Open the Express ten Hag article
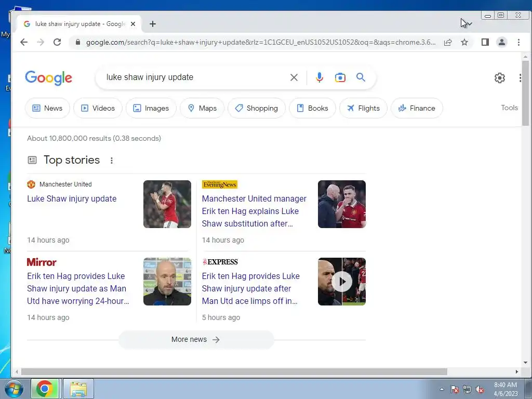532x399 pixels. [250, 288]
